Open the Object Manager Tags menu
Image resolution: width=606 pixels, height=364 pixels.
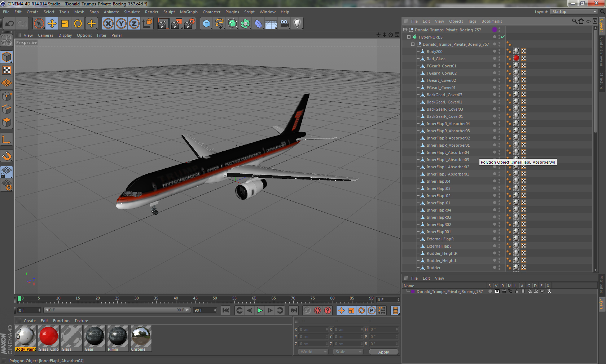[472, 21]
